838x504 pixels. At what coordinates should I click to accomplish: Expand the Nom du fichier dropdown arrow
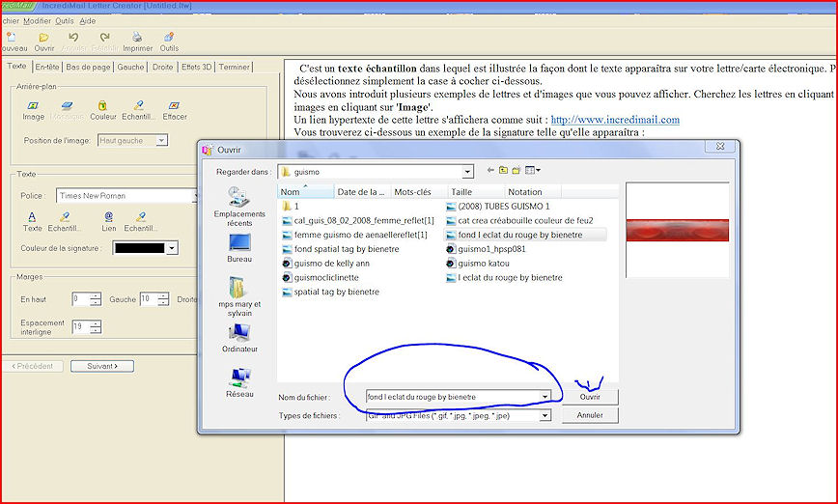coord(545,397)
